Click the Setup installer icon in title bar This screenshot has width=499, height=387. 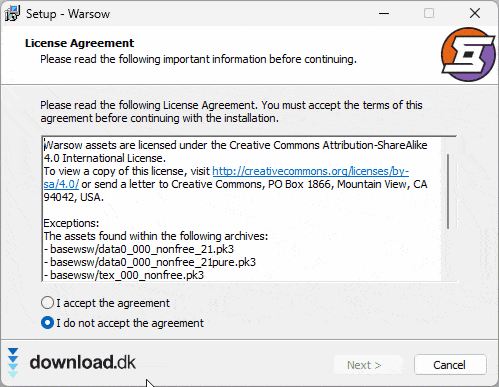12,14
